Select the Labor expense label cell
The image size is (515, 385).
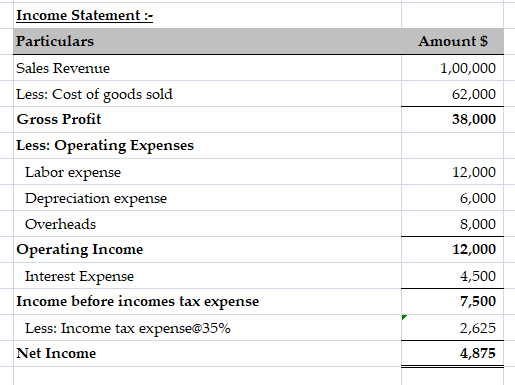207,172
